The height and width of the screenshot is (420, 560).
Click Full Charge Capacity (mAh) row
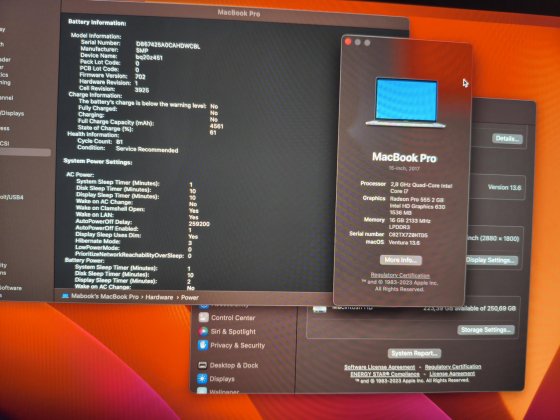point(150,124)
